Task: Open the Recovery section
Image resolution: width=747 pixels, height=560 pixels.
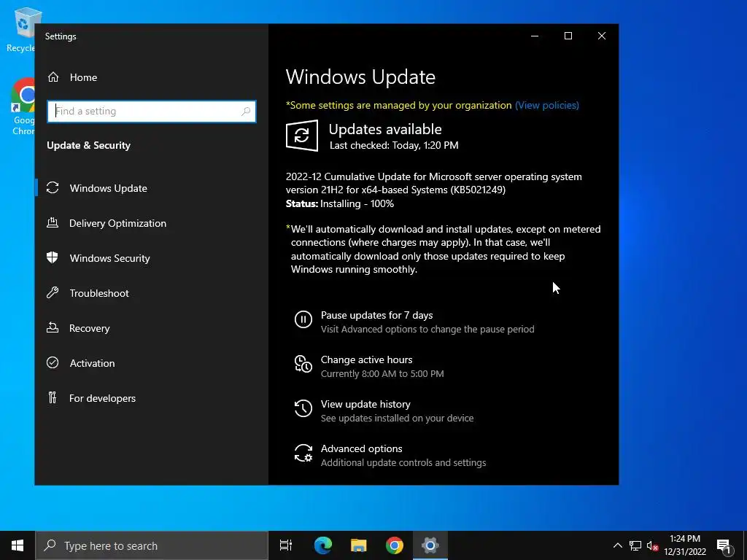Action: point(89,328)
